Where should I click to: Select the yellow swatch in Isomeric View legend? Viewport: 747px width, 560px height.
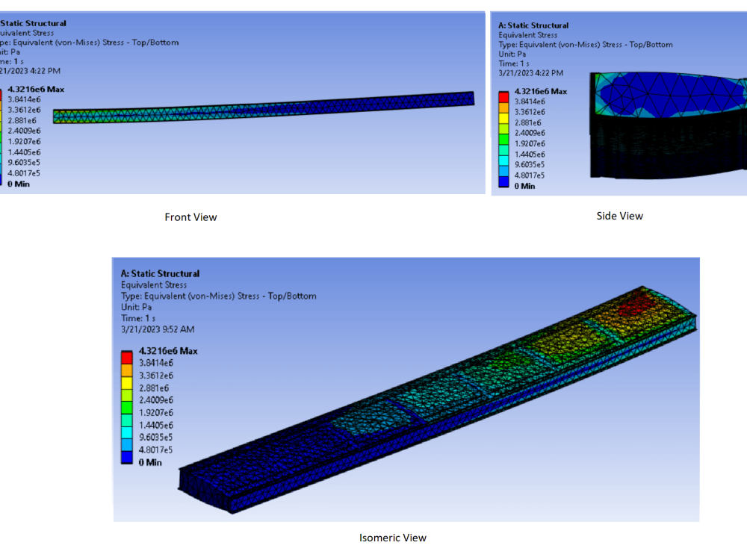127,383
